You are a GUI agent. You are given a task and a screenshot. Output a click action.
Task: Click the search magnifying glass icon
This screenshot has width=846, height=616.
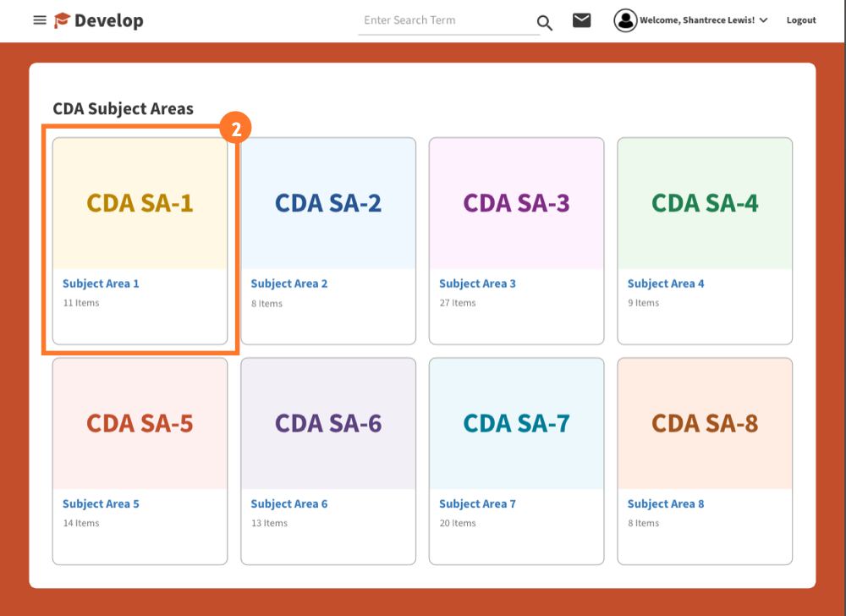(544, 23)
